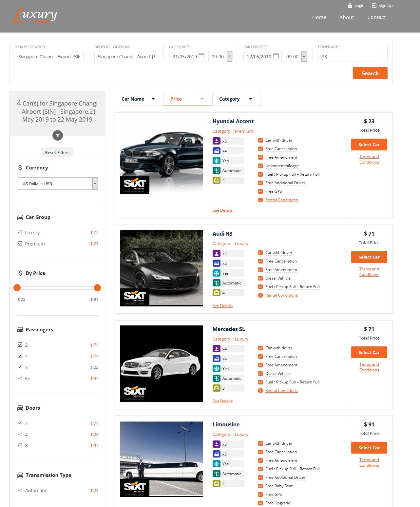Uncheck the Premium car group filter
420x507 pixels.
[20, 244]
